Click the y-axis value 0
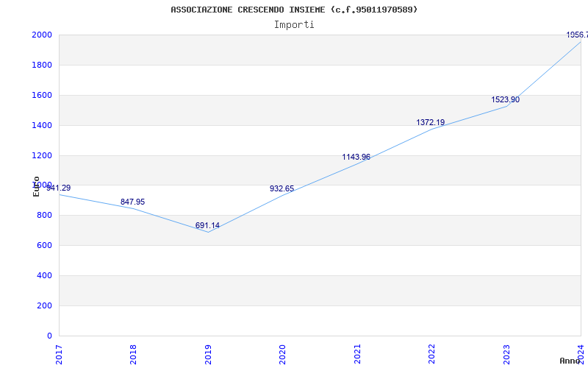588x368 pixels. (x=49, y=336)
